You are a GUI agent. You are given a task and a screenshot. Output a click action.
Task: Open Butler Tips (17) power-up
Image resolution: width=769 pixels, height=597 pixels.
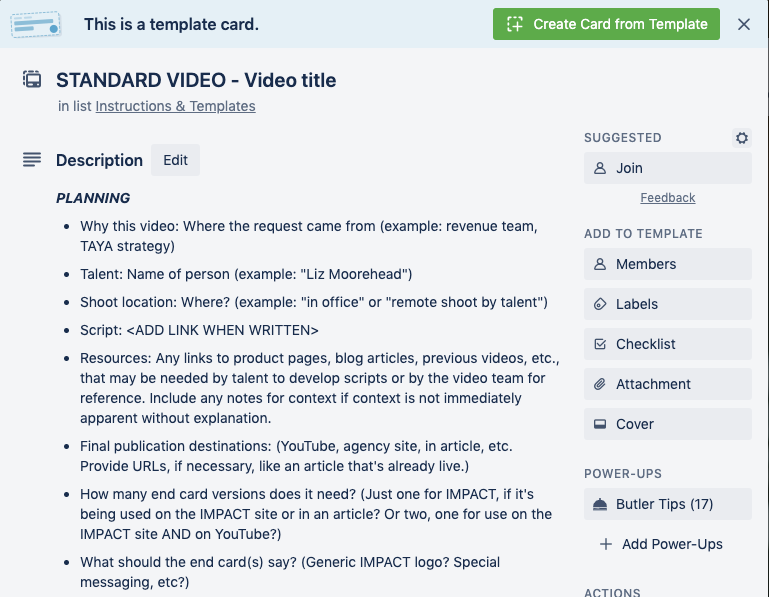tap(667, 504)
